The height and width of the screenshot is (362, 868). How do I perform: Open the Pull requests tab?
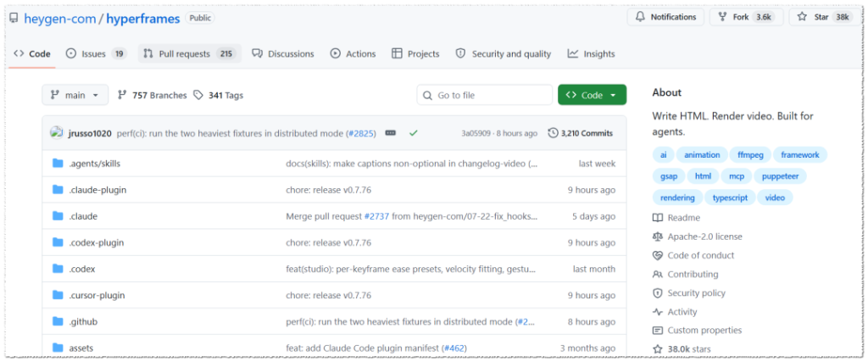(189, 53)
